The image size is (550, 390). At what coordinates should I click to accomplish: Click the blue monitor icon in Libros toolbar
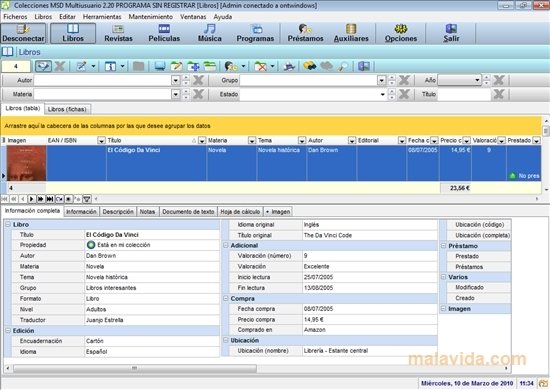coord(160,66)
